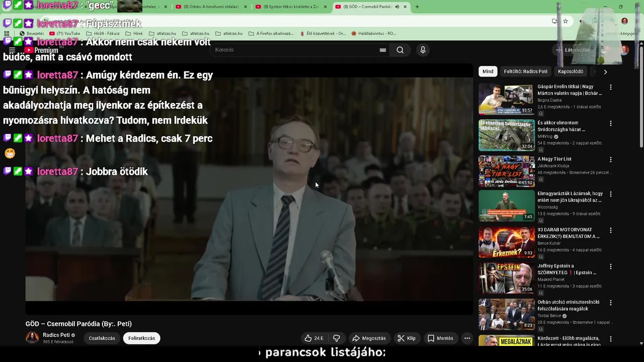Open the browser apps grid icon in bookmarks bar

coord(7,33)
